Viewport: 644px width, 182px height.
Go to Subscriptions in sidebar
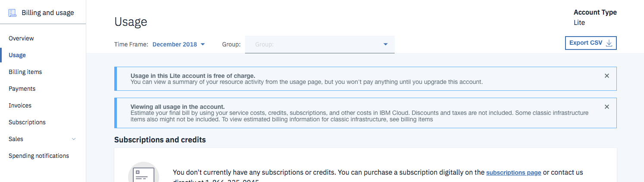pos(27,122)
